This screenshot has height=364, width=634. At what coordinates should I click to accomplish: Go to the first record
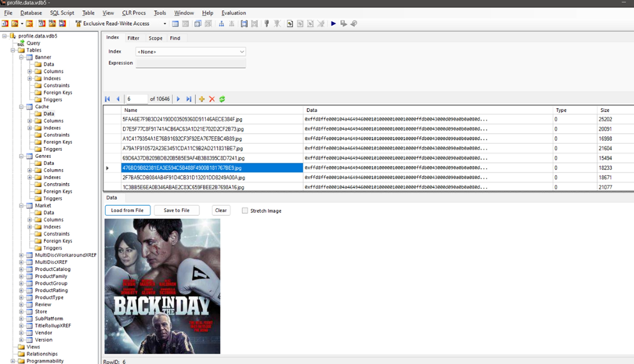tap(107, 99)
